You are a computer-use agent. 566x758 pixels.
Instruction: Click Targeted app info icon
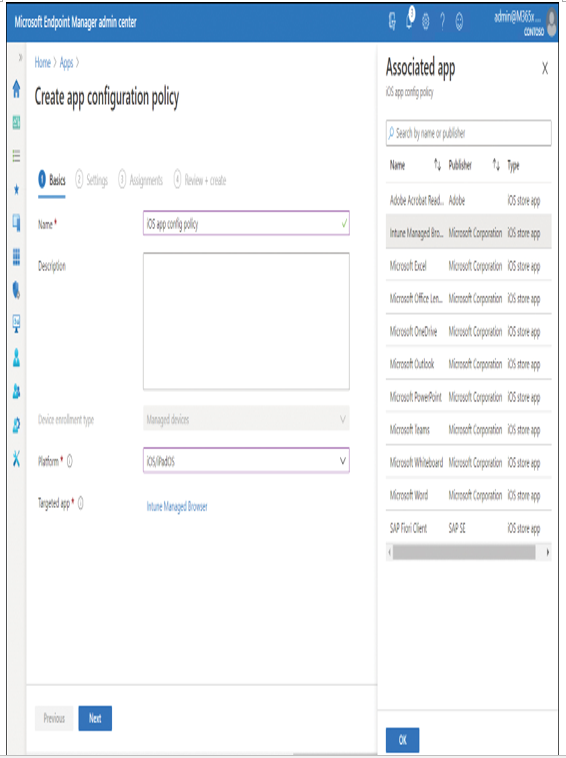click(x=80, y=503)
